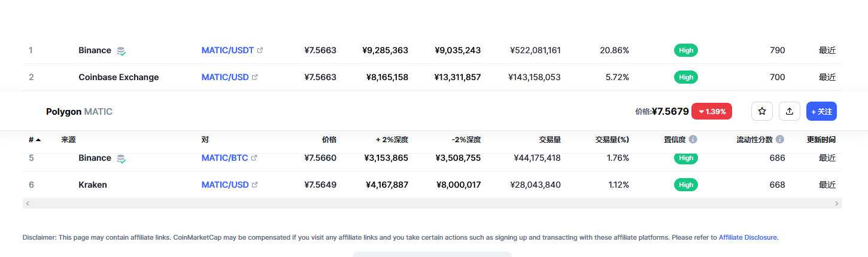The image size is (868, 257).
Task: Sort by 交易量 column header
Action: (550, 140)
